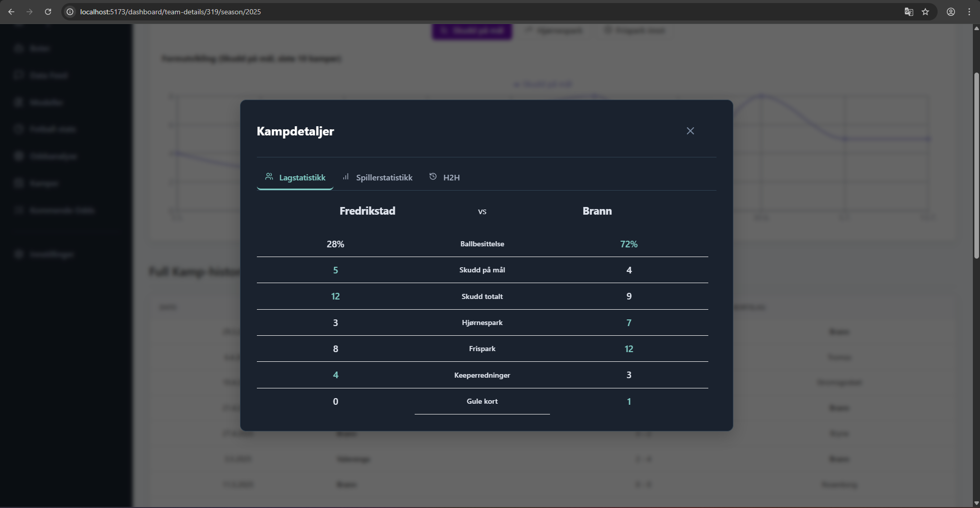Screen dimensions: 980x508
Task: Open the H2H tab
Action: tap(444, 177)
